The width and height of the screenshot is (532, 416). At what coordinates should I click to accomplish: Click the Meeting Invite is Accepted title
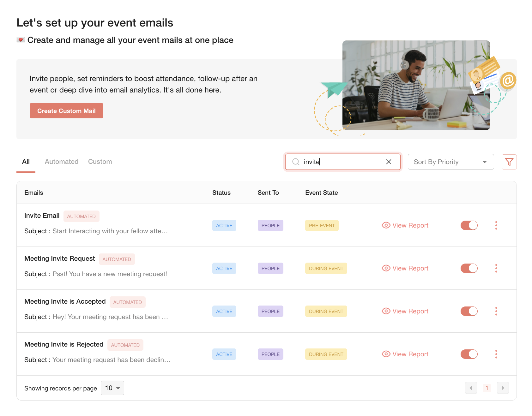coord(65,301)
